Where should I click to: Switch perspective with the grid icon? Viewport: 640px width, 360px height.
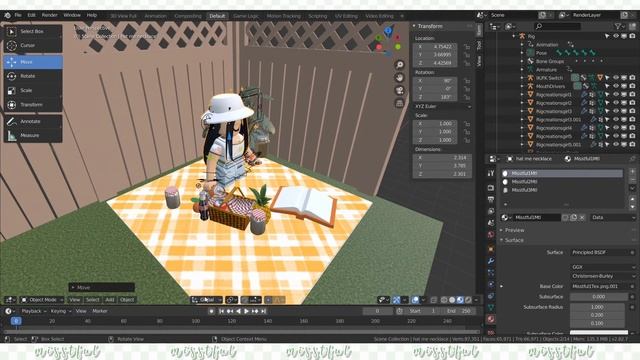[400, 104]
